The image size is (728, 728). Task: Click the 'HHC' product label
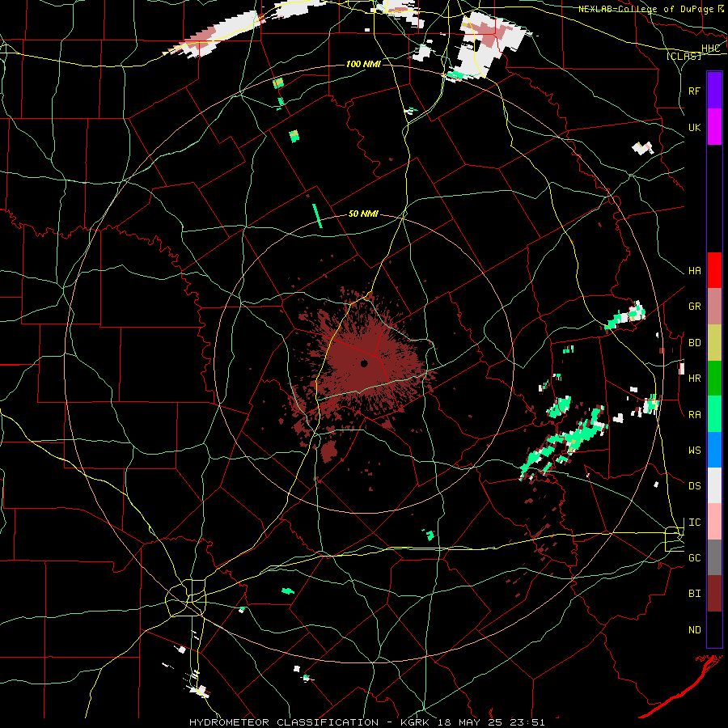pos(710,49)
